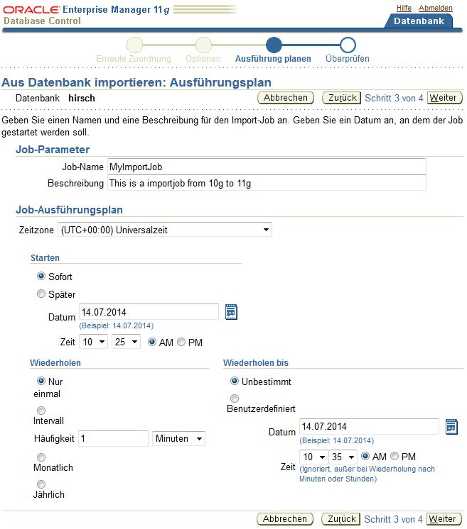This screenshot has width=467, height=529.
Task: Select Jährlich repeat option
Action: click(x=41, y=484)
